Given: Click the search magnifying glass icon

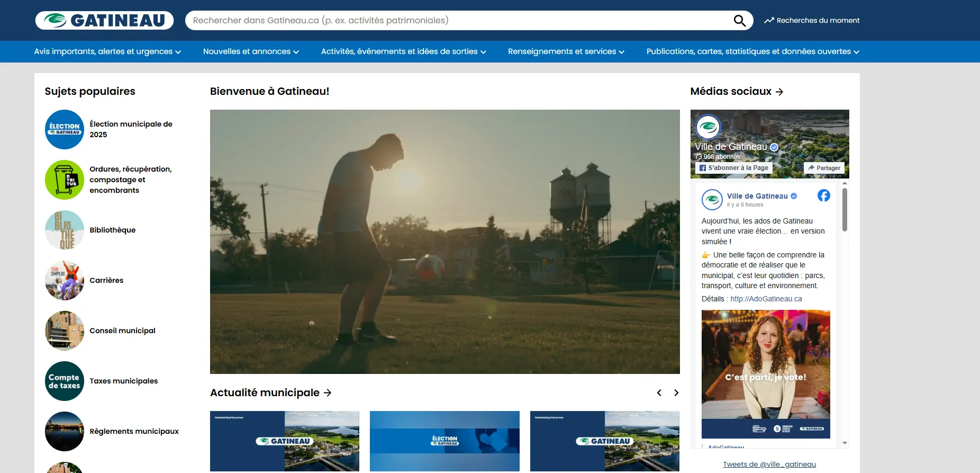Looking at the screenshot, I should pyautogui.click(x=739, y=21).
